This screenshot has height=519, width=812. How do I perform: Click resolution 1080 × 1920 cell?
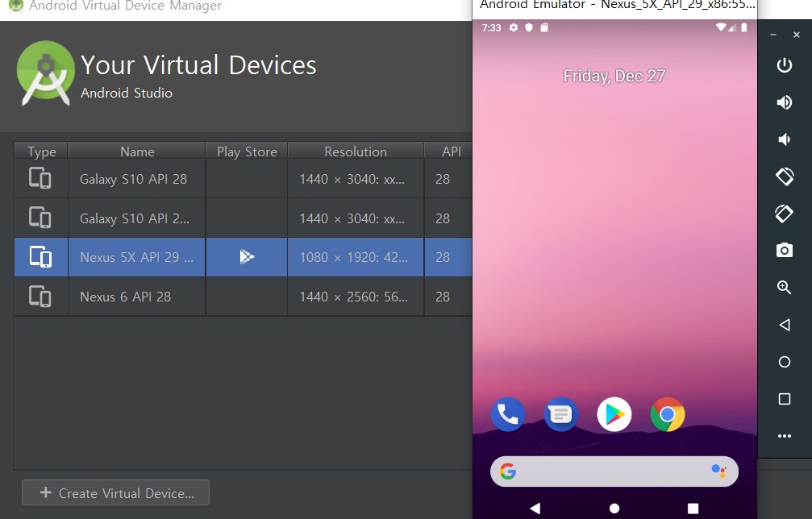(x=354, y=257)
